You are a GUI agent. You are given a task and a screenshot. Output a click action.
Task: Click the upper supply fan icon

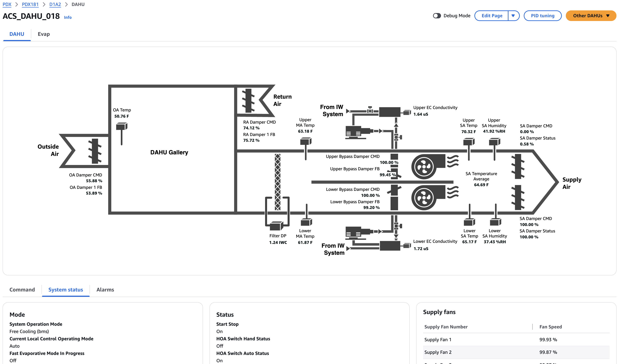click(435, 167)
